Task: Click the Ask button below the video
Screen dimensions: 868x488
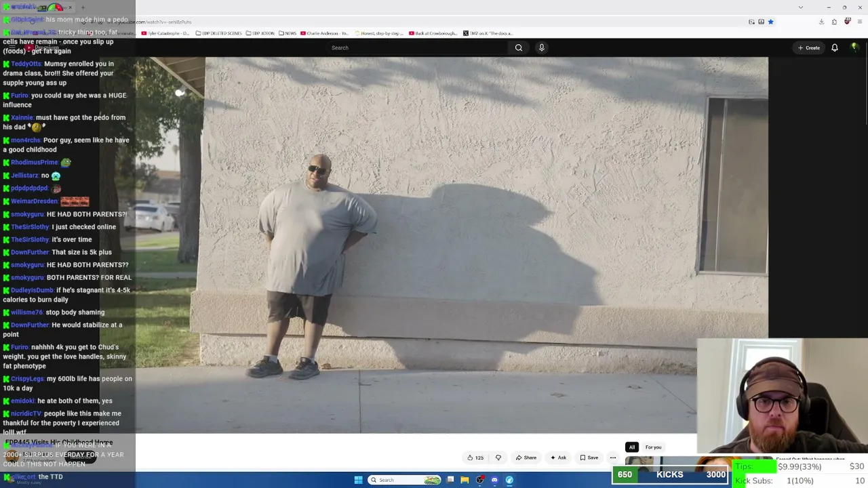Action: click(558, 457)
